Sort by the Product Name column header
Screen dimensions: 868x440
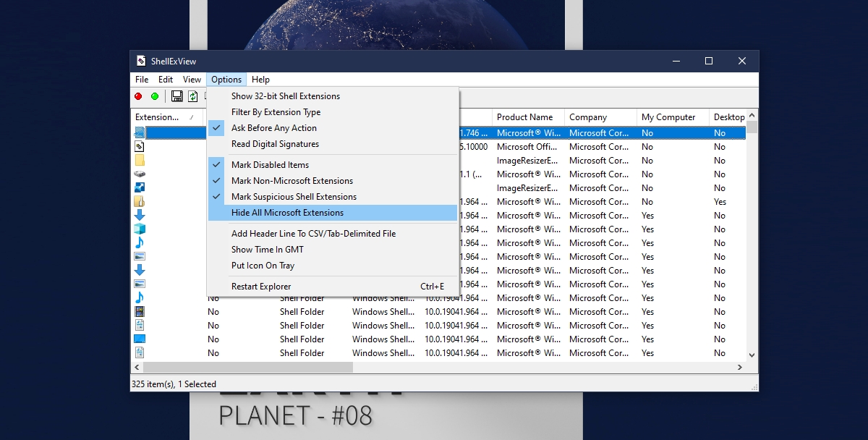[529, 117]
